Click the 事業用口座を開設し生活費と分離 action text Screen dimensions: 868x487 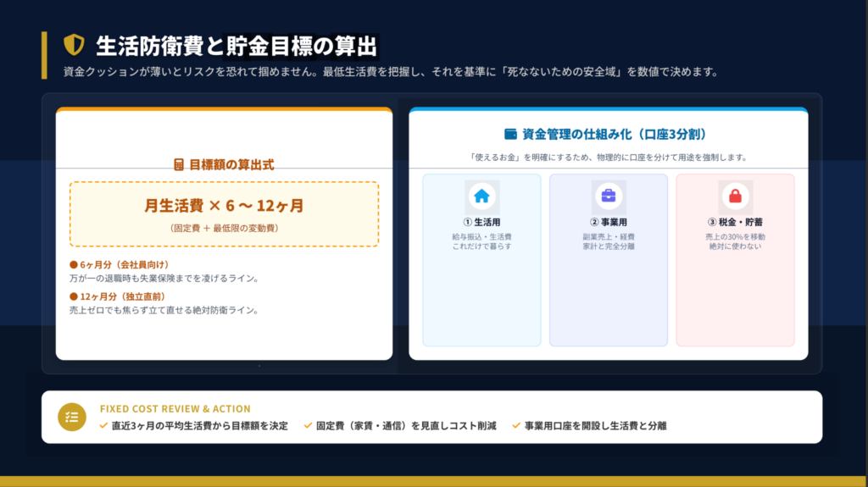(x=595, y=425)
